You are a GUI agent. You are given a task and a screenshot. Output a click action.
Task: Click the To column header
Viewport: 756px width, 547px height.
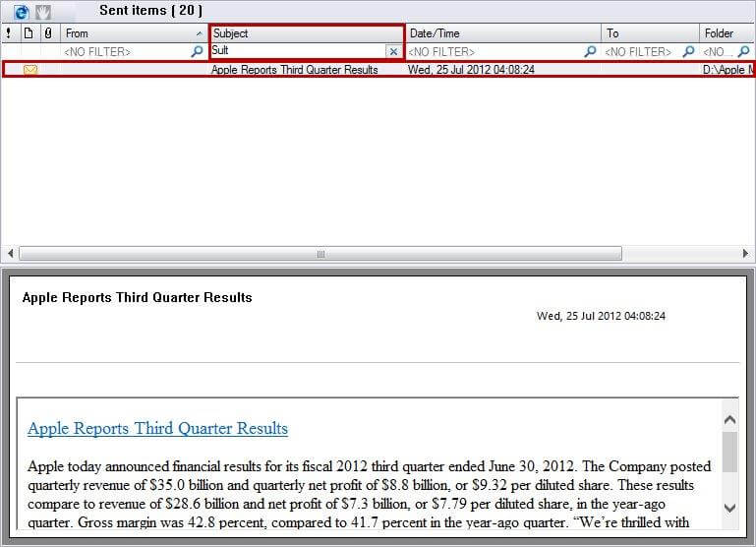coord(650,33)
